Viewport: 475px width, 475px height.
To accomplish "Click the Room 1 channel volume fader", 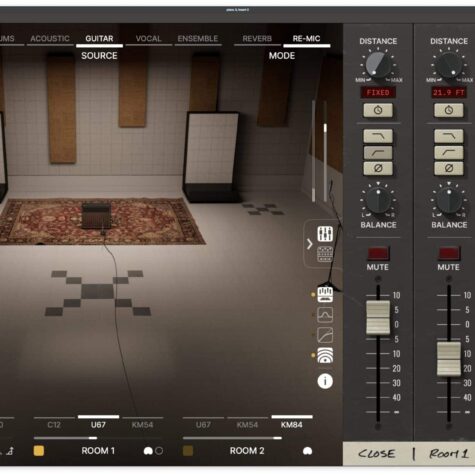I will point(449,359).
